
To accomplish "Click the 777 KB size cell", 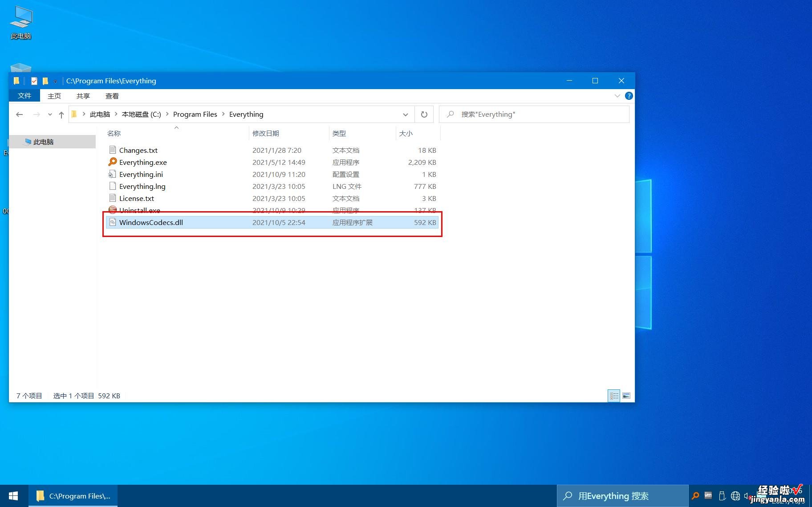I will (425, 186).
